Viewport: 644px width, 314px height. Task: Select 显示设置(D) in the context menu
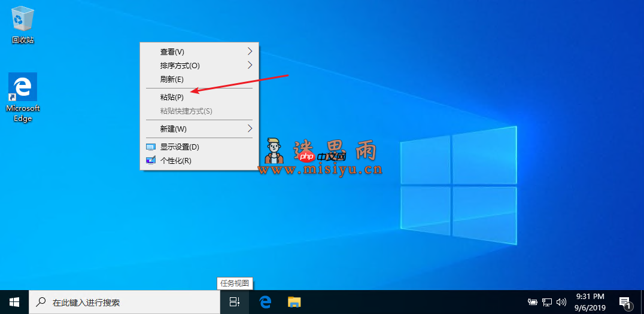200,147
